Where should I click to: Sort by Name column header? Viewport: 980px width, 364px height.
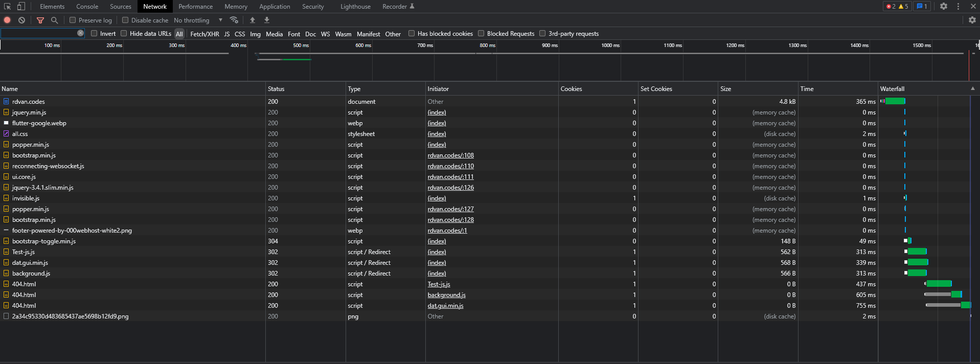tap(132, 88)
